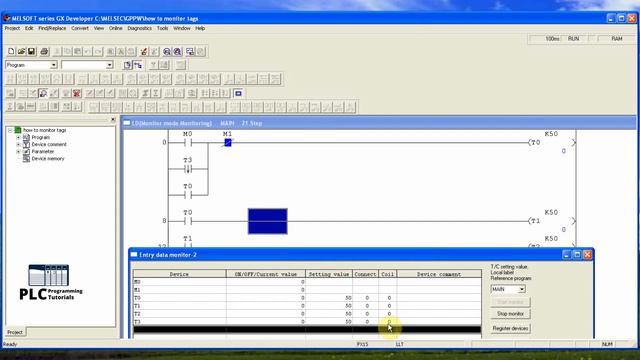Open the Project menu
This screenshot has height=360, width=640.
tap(12, 28)
